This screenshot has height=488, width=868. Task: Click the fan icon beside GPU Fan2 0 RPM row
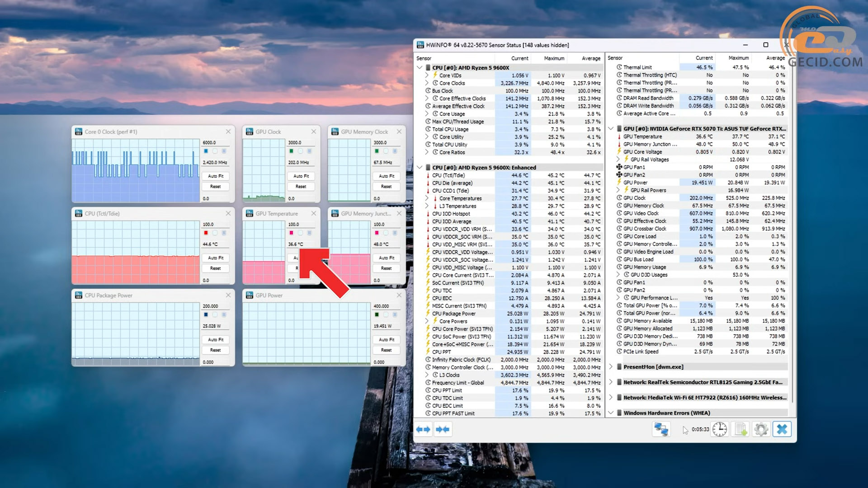(x=619, y=175)
